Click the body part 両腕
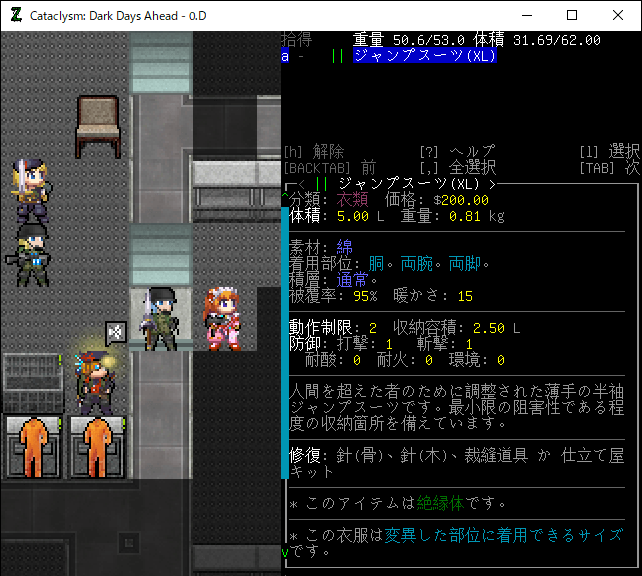Viewport: 642px width, 576px height. 416,264
